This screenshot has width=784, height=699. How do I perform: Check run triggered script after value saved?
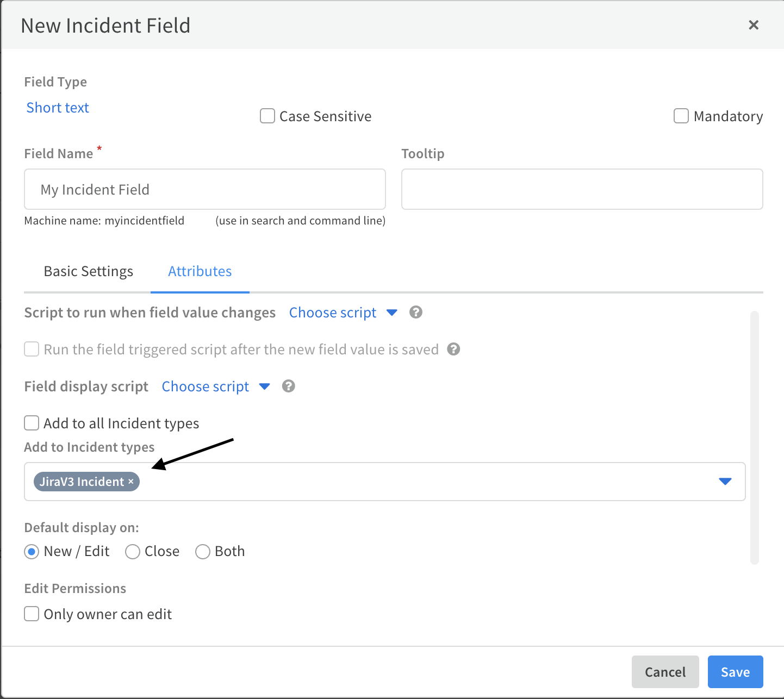click(x=31, y=349)
